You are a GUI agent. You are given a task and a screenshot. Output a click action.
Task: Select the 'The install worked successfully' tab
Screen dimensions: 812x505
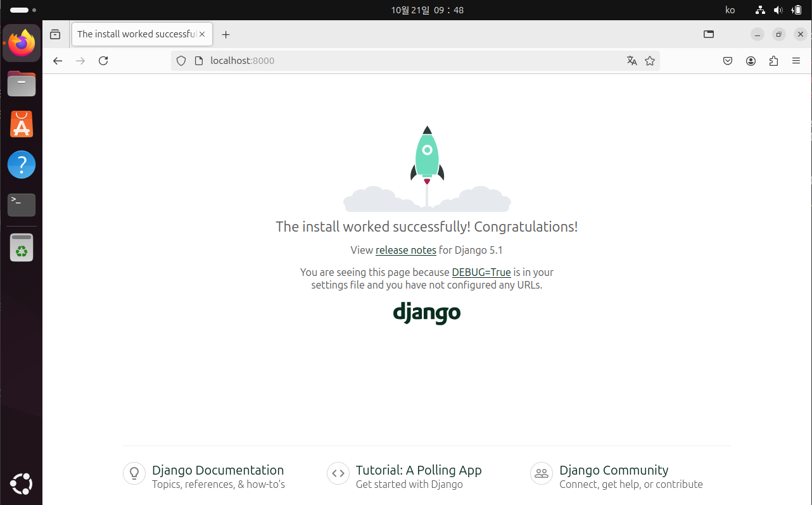pos(142,34)
